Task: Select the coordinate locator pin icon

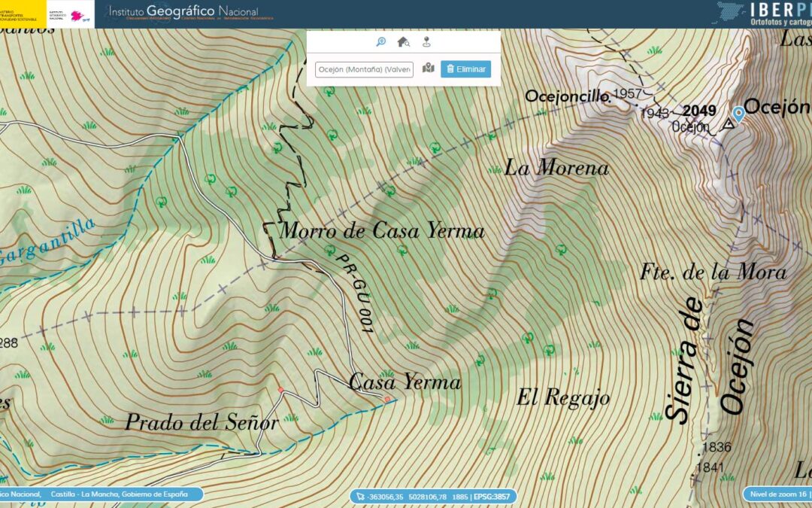Action: [x=427, y=42]
